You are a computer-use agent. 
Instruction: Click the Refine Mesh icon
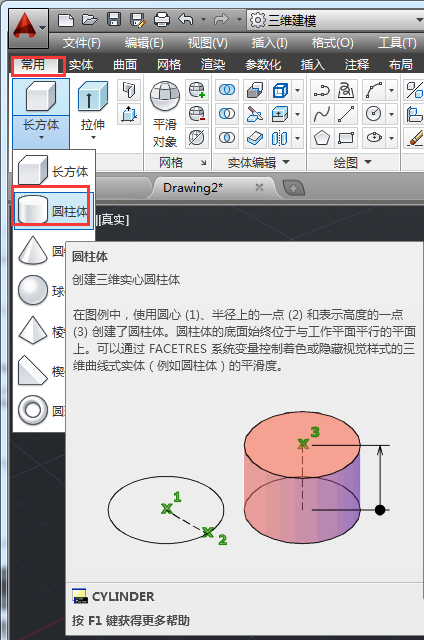[x=197, y=138]
